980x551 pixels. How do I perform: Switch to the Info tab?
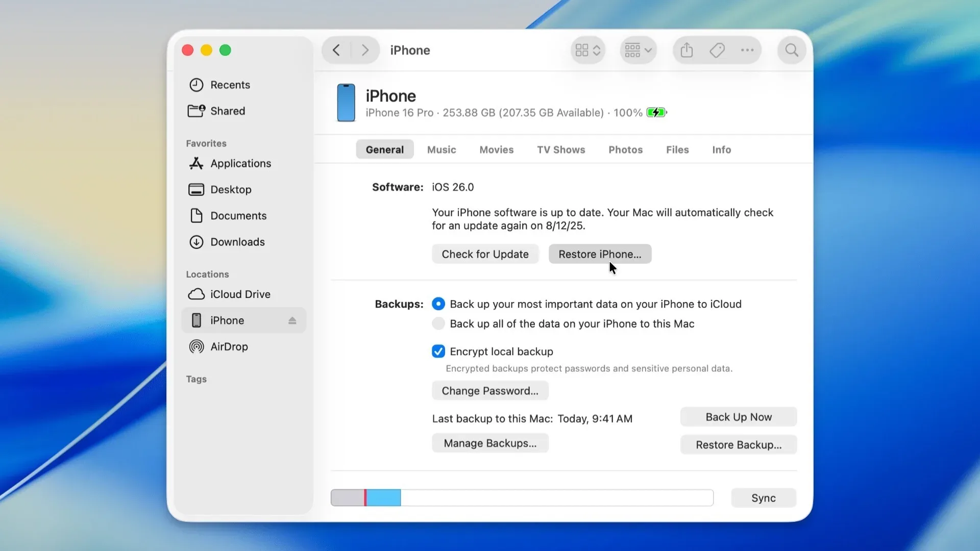(722, 149)
